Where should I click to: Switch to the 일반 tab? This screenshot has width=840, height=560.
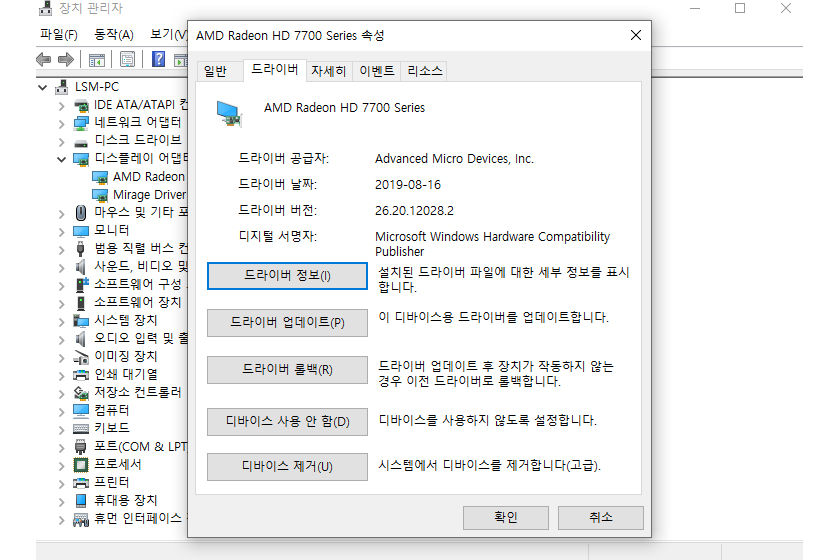tap(215, 71)
